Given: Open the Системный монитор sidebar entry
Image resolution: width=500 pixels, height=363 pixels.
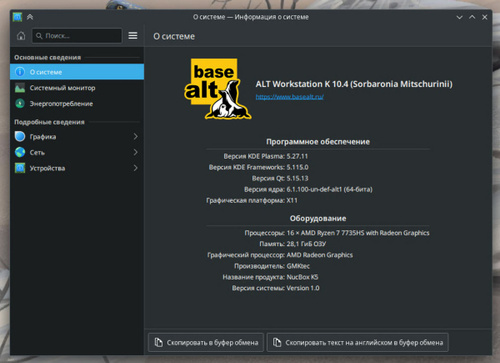Looking at the screenshot, I should tap(77, 88).
